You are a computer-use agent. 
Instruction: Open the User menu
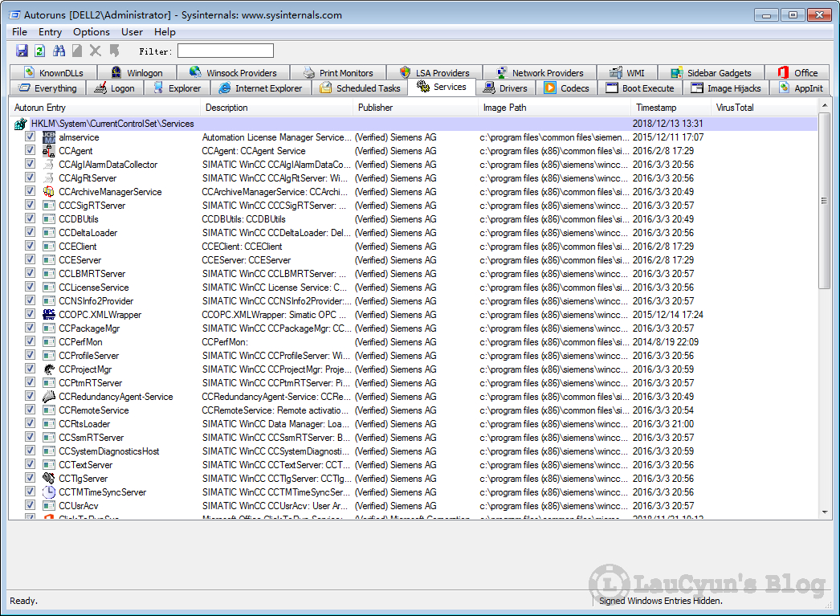(132, 32)
